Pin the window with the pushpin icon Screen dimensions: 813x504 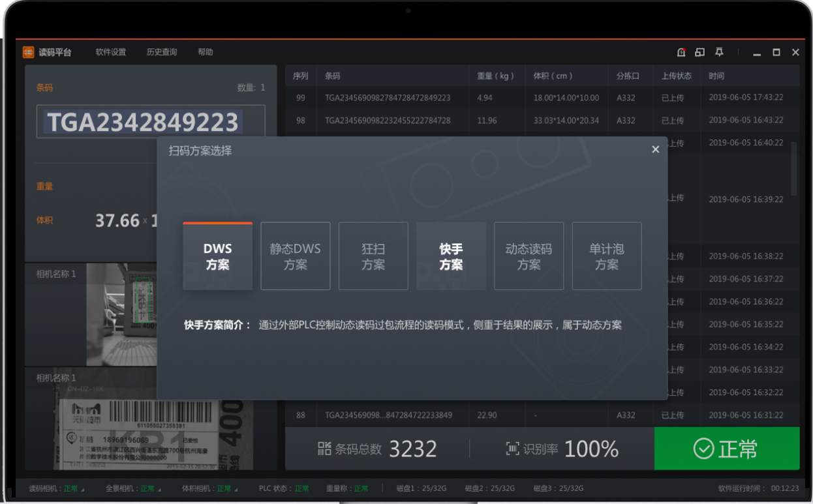719,52
